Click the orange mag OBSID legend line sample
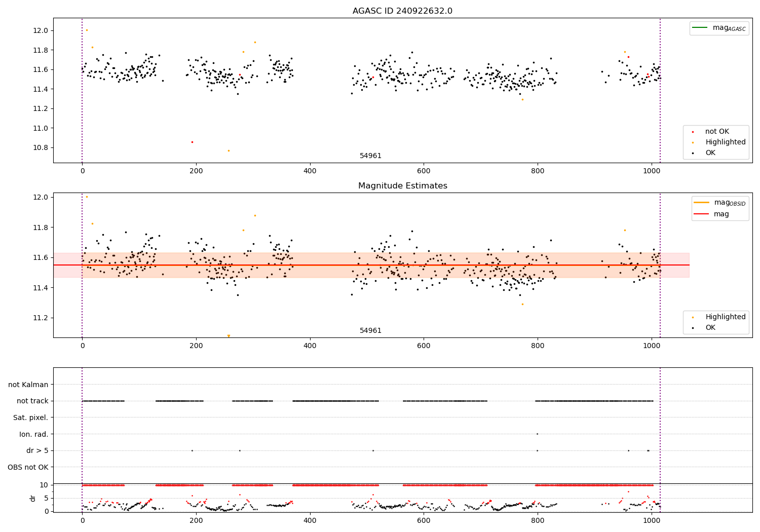This screenshot has height=532, width=760. pos(702,202)
